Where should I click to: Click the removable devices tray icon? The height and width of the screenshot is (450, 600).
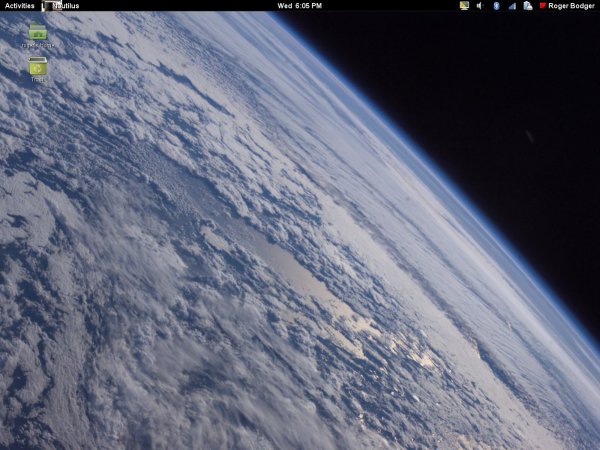pos(528,5)
